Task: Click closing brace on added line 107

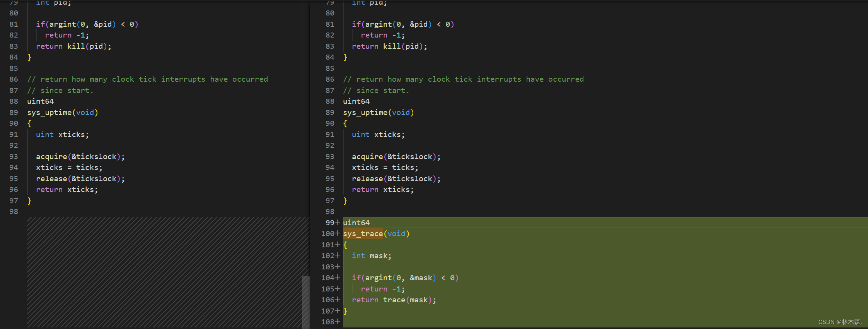Action: coord(345,311)
